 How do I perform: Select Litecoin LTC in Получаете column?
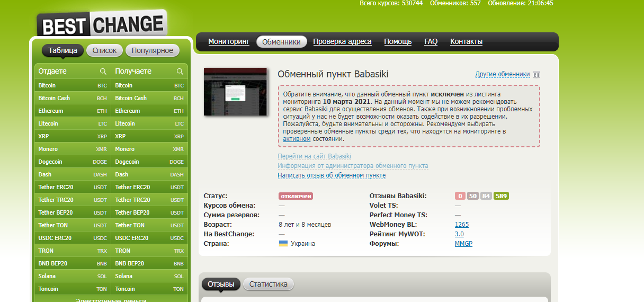click(149, 123)
